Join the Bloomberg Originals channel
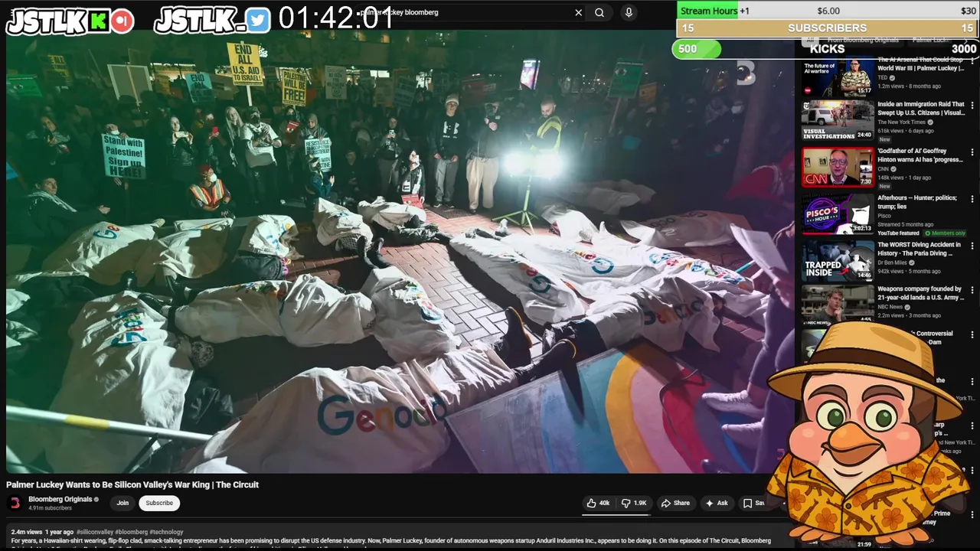This screenshot has height=551, width=980. click(122, 503)
